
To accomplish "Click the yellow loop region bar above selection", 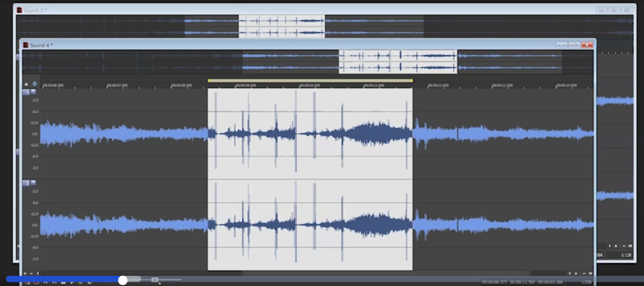I will [310, 81].
